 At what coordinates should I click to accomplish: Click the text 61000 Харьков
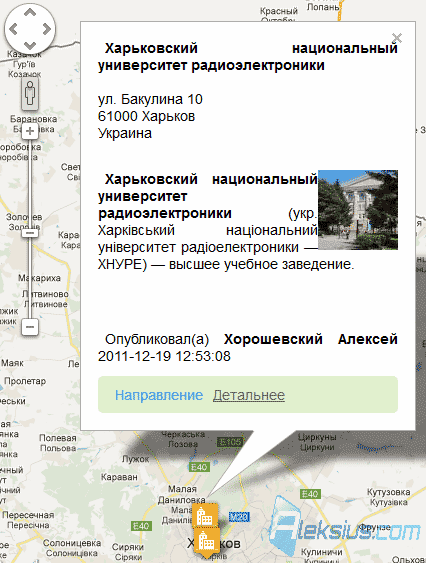click(x=147, y=116)
